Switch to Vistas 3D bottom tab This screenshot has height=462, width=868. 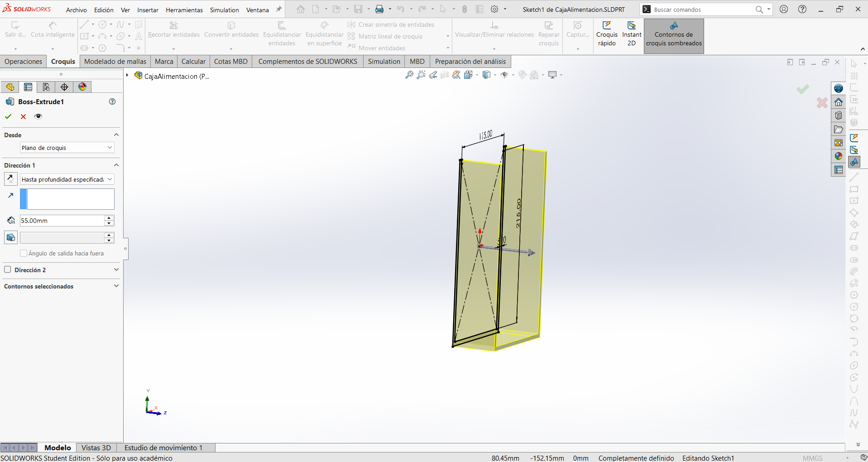pos(96,448)
